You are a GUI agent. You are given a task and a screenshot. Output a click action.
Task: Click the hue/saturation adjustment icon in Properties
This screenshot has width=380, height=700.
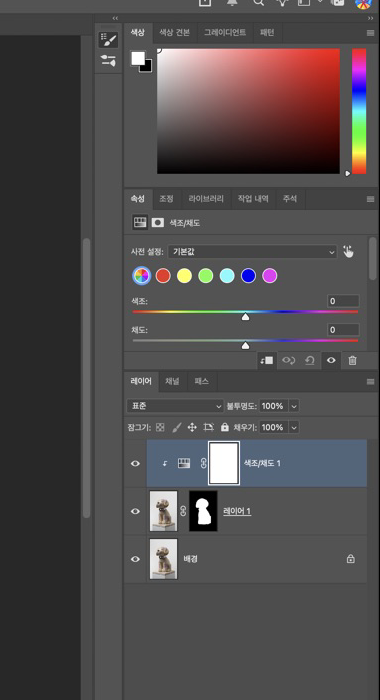coord(140,222)
